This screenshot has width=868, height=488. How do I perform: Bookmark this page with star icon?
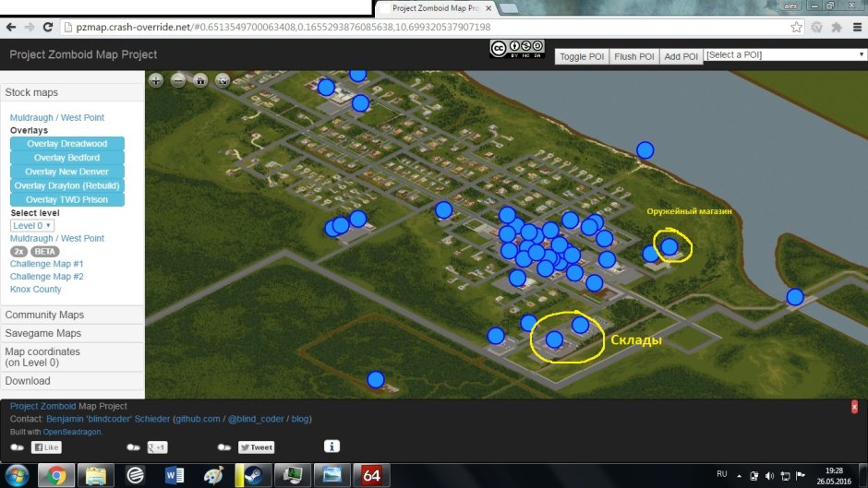point(796,27)
